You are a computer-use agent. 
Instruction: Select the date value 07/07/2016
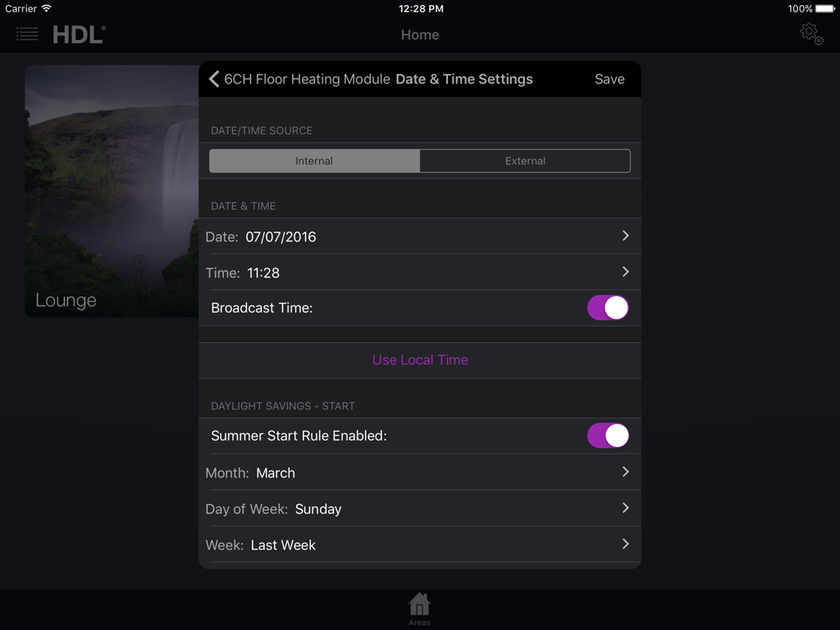(281, 237)
